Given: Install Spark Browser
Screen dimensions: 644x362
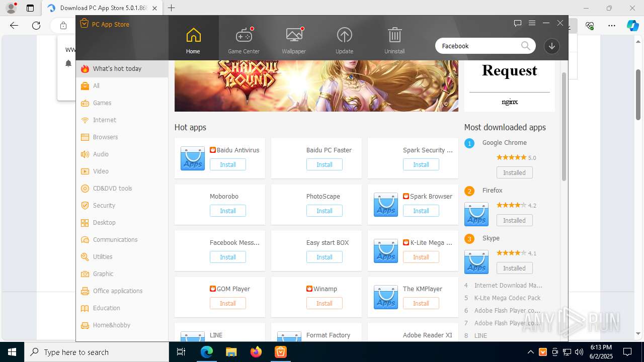Looking at the screenshot, I should tap(421, 211).
